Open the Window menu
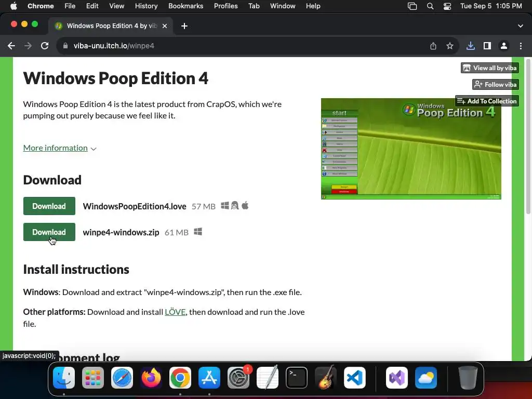532x399 pixels. (283, 6)
